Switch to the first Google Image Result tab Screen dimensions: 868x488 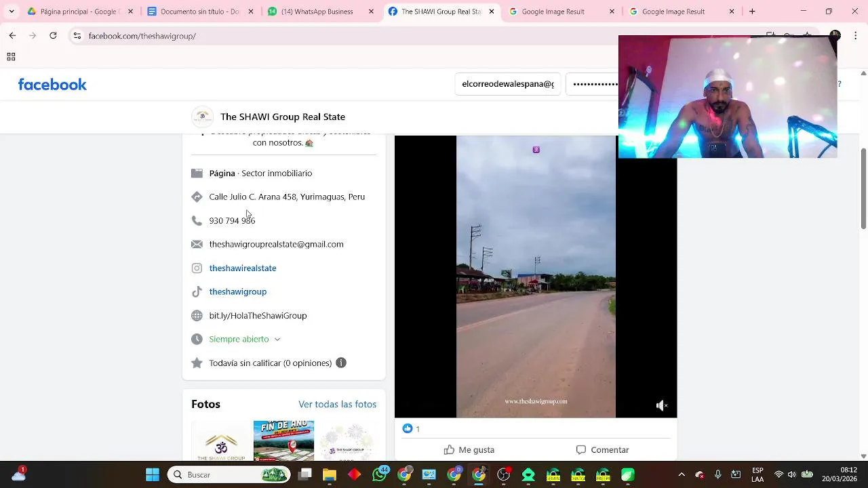click(561, 12)
